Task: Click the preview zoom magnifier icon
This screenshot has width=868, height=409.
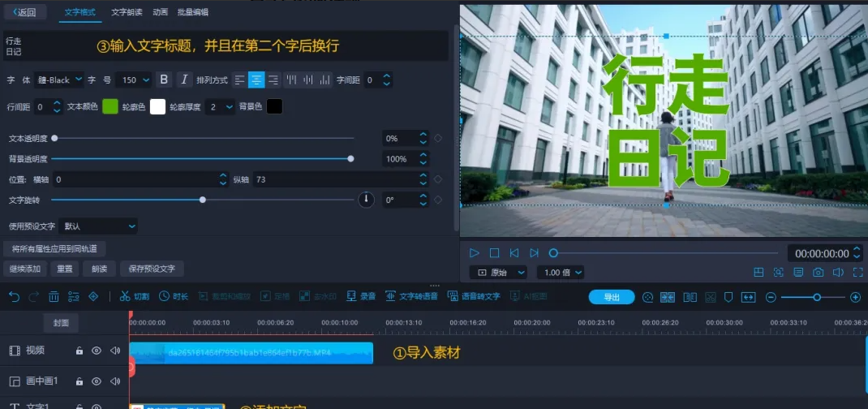Action: (778, 273)
